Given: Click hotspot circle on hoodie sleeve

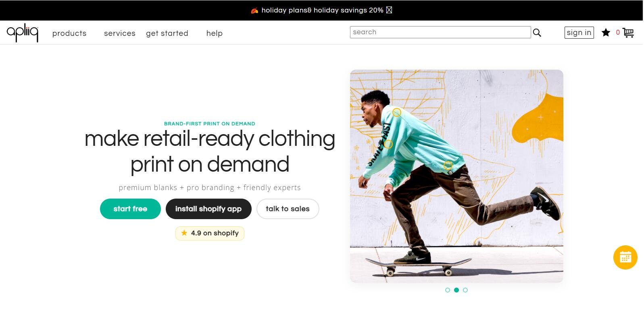Looking at the screenshot, I should pyautogui.click(x=388, y=144).
